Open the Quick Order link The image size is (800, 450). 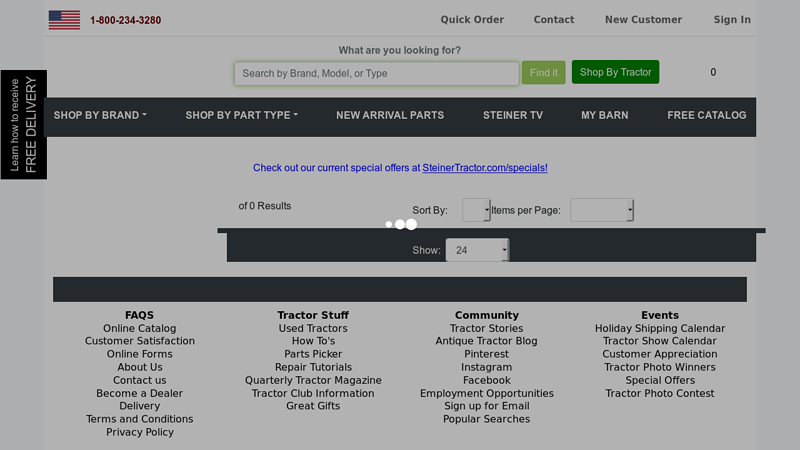(472, 20)
